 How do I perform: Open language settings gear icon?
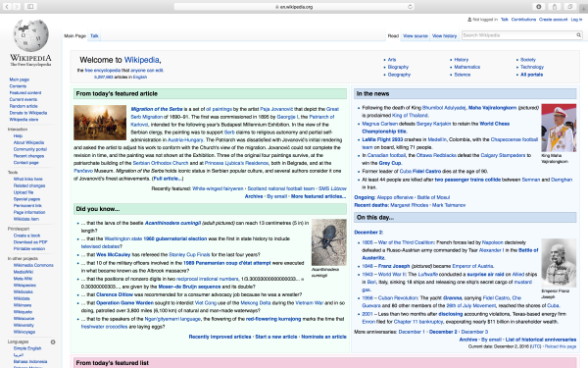pos(53,342)
